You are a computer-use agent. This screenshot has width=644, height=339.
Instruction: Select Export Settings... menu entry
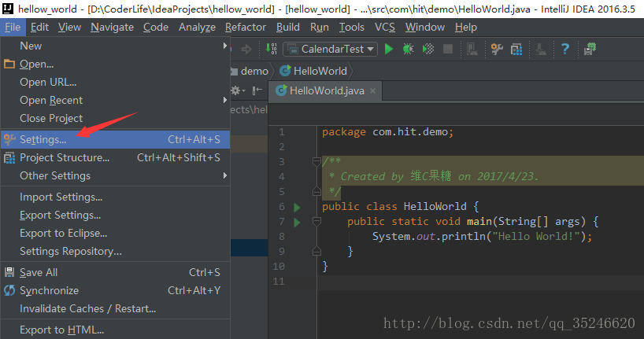click(x=116, y=215)
